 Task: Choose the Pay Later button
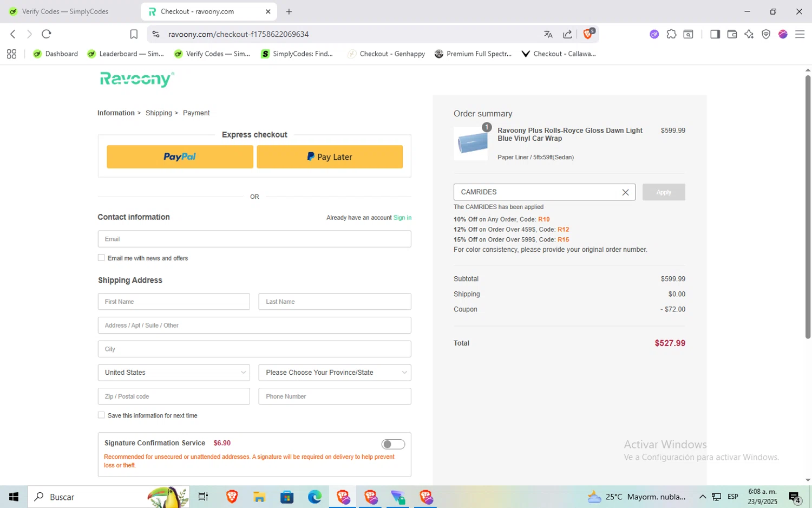[330, 157]
